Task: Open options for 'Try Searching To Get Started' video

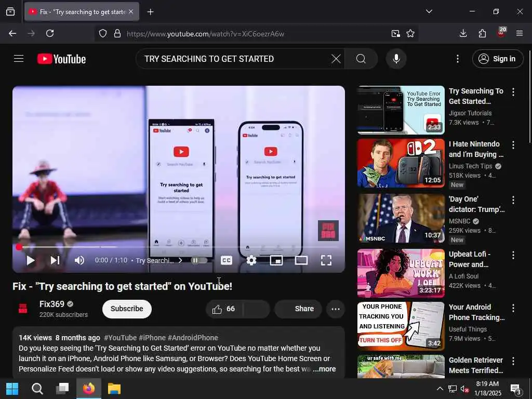Action: [513, 91]
